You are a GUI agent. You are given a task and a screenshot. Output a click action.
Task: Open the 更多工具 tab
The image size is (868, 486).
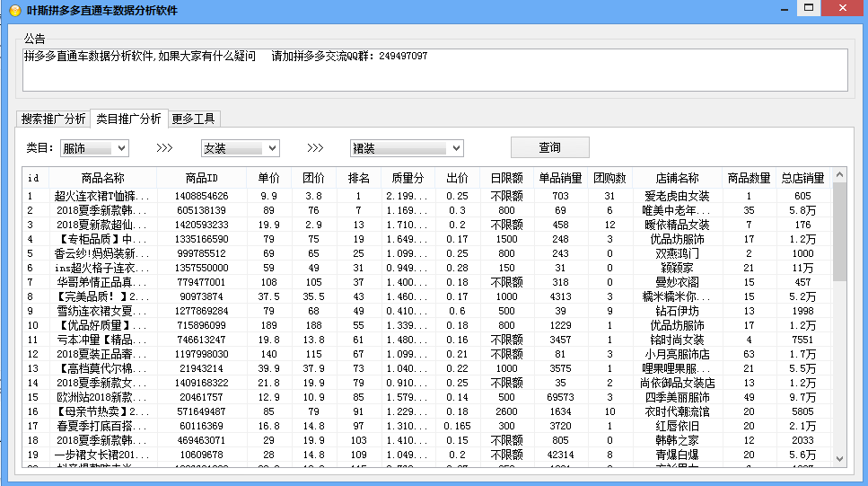pyautogui.click(x=193, y=119)
